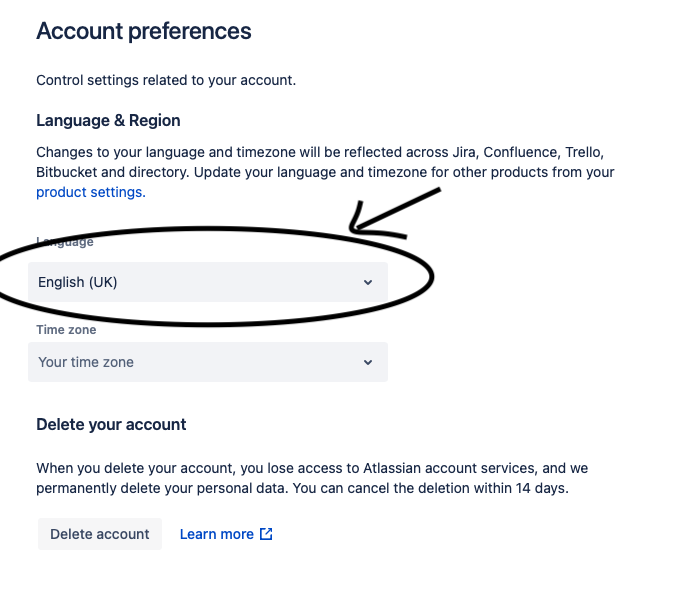Click the Language & Region section heading
Viewport: 694px width, 597px height.
pos(108,120)
